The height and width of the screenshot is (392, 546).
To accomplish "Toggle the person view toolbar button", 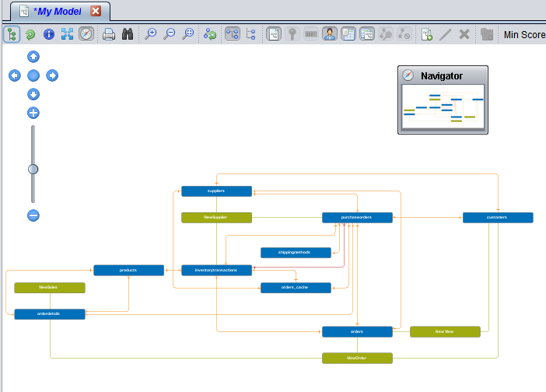I will pos(330,34).
